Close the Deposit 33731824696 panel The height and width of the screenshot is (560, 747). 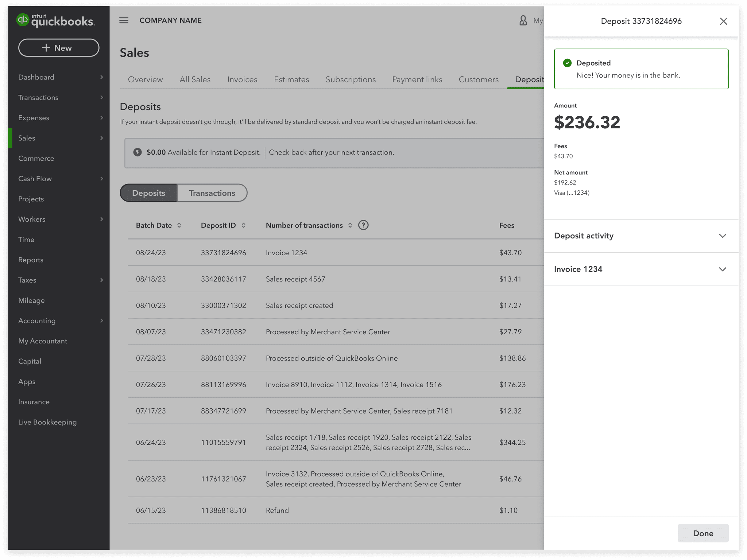[724, 21]
